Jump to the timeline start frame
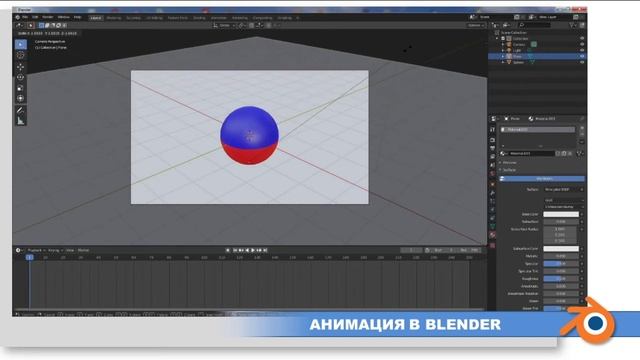 coord(235,250)
